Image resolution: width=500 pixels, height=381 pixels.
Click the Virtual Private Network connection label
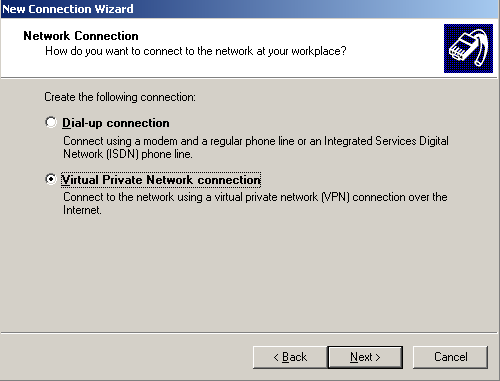coord(161,180)
